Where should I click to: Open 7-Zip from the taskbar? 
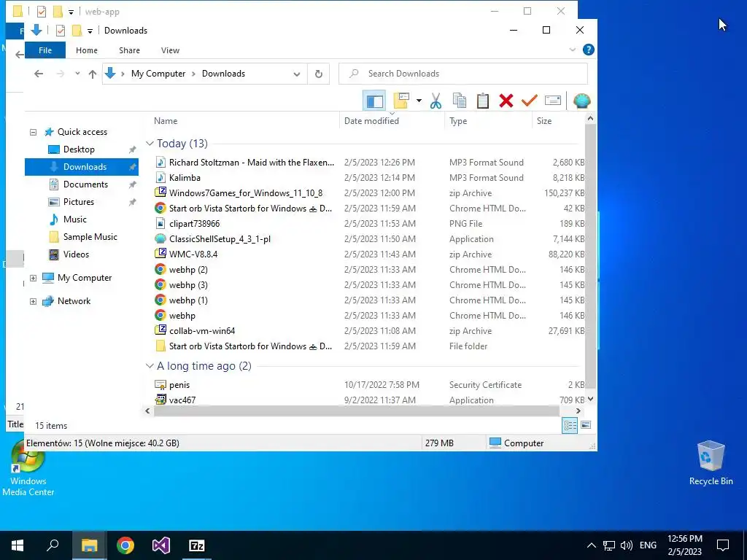pyautogui.click(x=197, y=545)
